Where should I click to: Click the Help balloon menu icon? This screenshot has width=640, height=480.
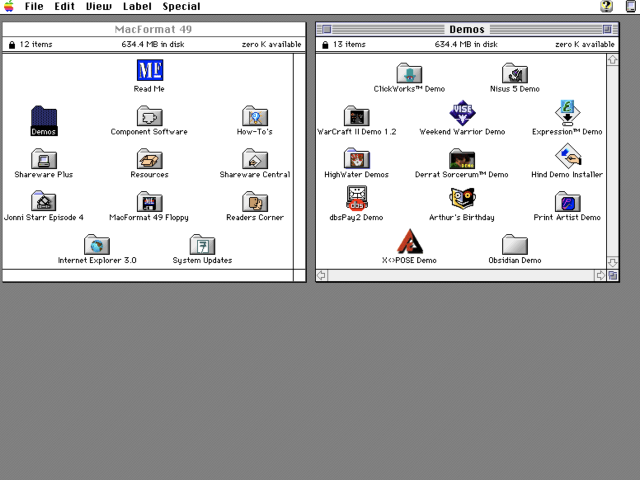[607, 6]
